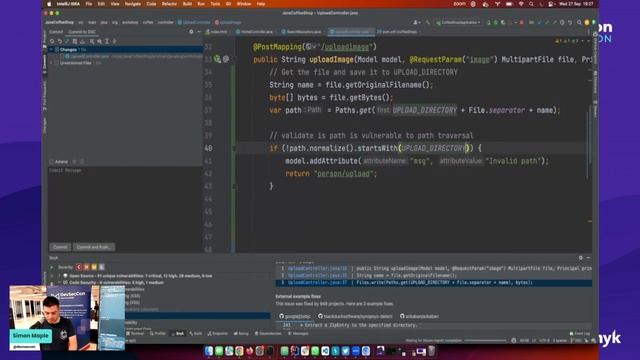This screenshot has width=640, height=360.
Task: Open the Commit panel gear settings
Action: coord(191,32)
